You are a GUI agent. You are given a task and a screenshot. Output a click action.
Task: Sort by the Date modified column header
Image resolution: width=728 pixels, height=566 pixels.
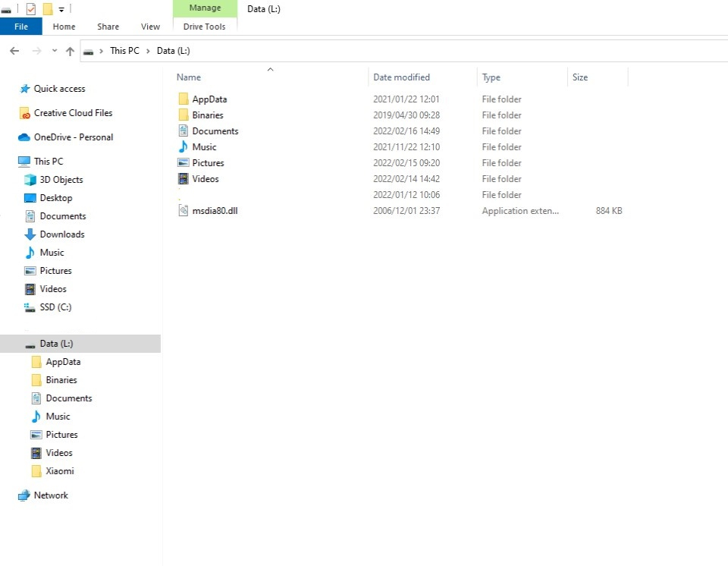[402, 77]
